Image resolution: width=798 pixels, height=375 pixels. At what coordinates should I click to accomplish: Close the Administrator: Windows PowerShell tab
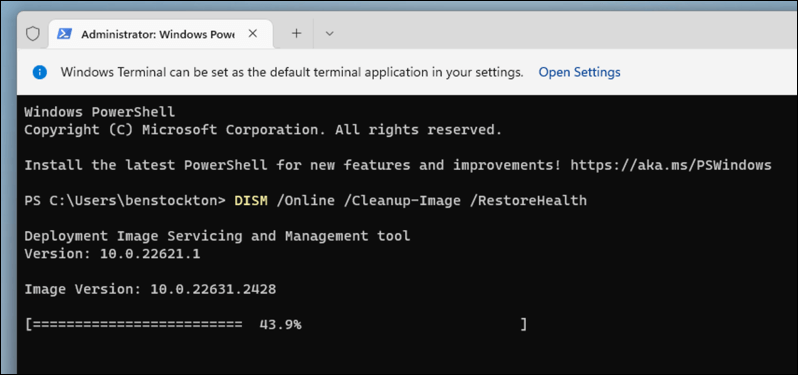click(x=252, y=34)
